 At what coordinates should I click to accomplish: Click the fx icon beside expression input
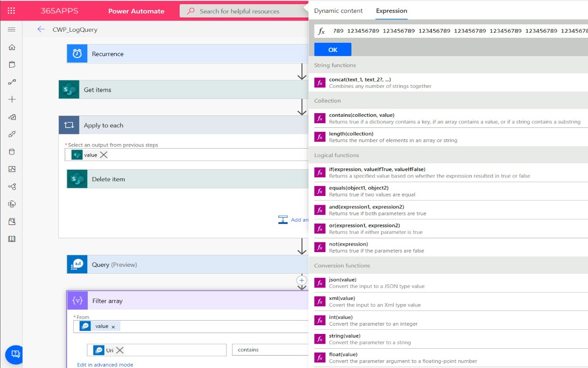click(x=322, y=31)
